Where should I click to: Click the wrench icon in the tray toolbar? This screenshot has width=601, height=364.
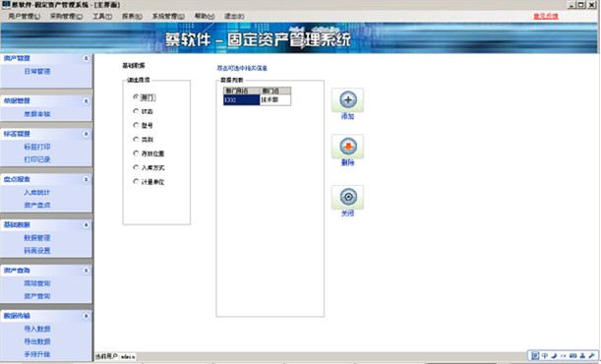pos(592,356)
